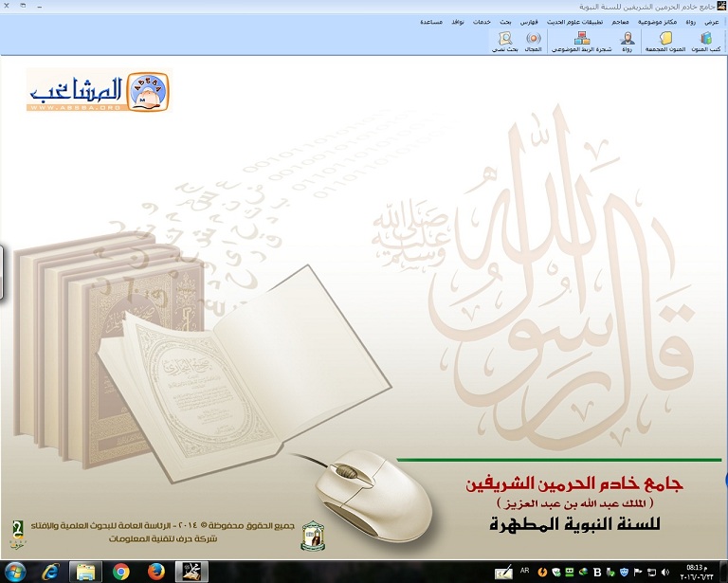Screen dimensions: 728x583
Task: Open the Action Center flag icon
Action: (638, 573)
